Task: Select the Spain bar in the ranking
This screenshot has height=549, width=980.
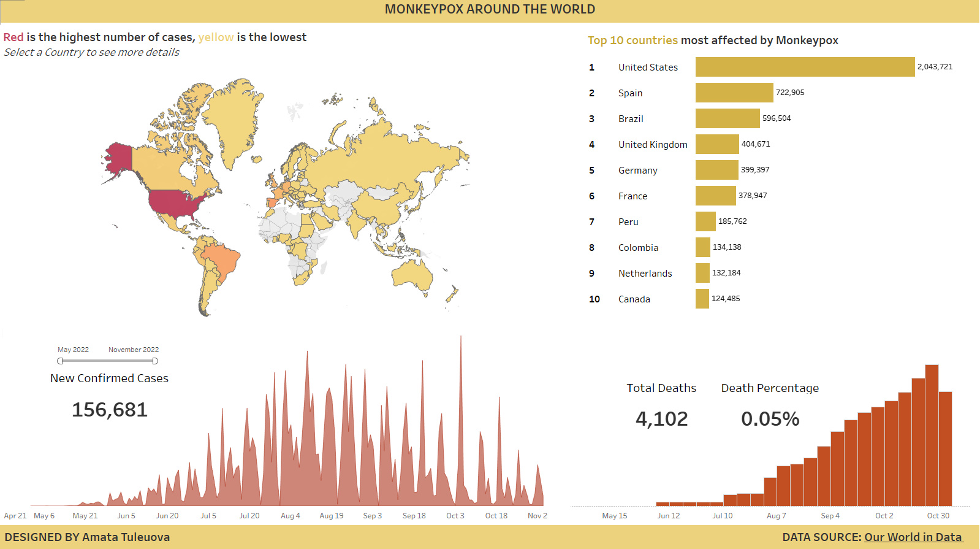Action: (734, 93)
